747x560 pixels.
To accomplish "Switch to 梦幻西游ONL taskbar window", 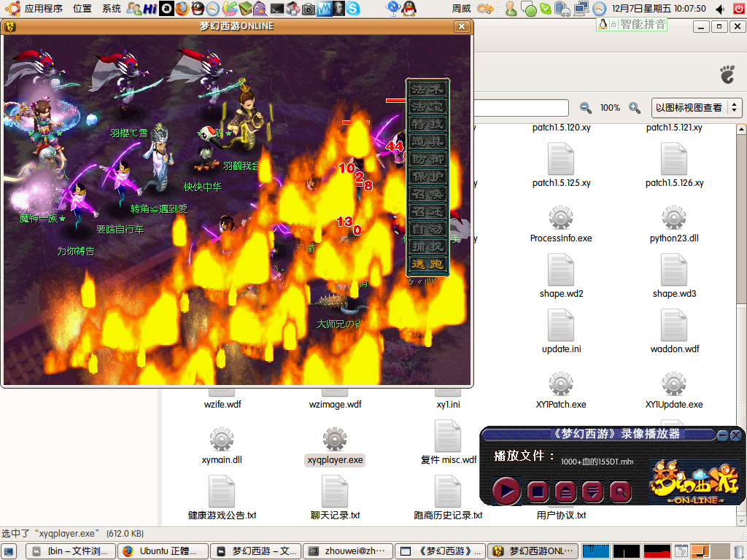I will [533, 551].
